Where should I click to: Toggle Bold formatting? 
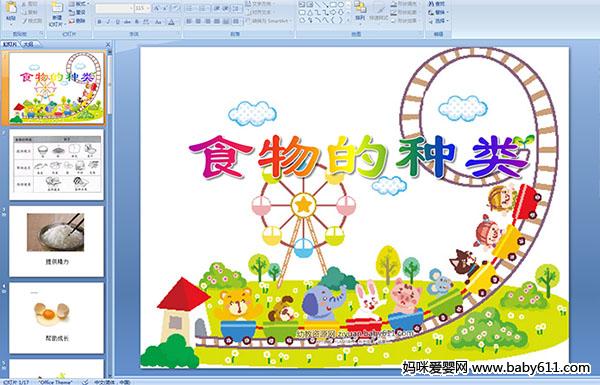100,22
